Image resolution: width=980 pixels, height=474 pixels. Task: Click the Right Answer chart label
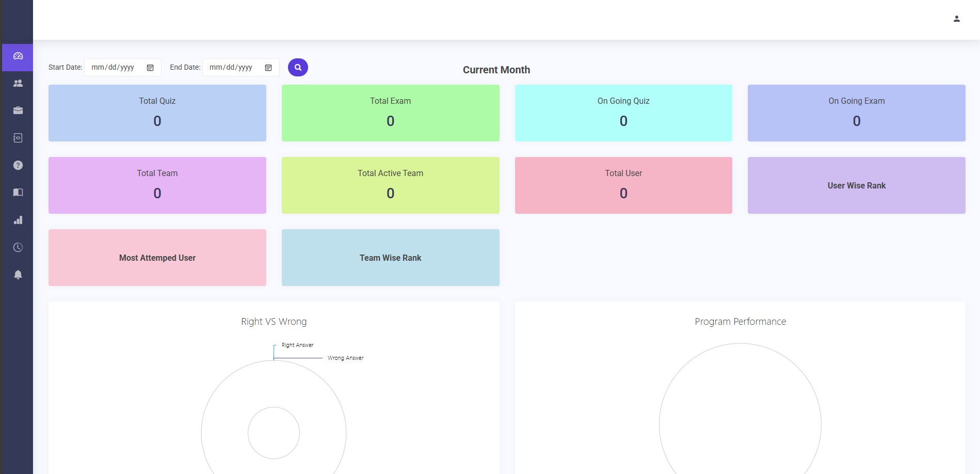[297, 345]
